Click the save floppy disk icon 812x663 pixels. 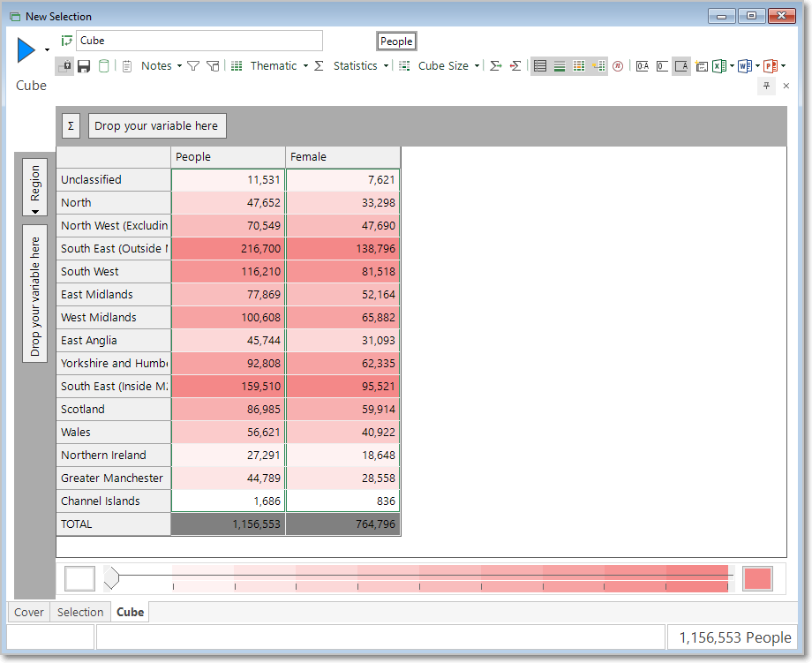tap(84, 66)
